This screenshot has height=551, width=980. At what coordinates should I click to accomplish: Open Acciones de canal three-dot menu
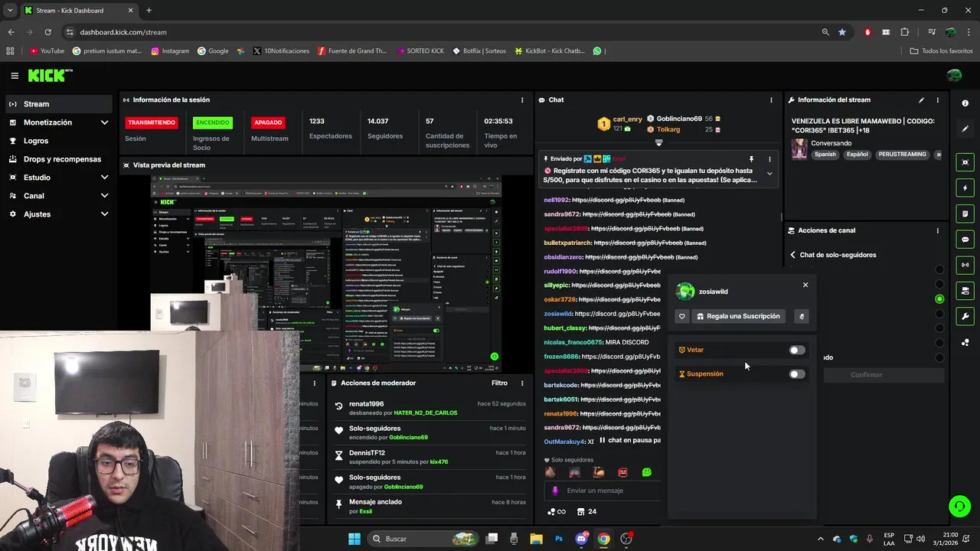point(937,230)
